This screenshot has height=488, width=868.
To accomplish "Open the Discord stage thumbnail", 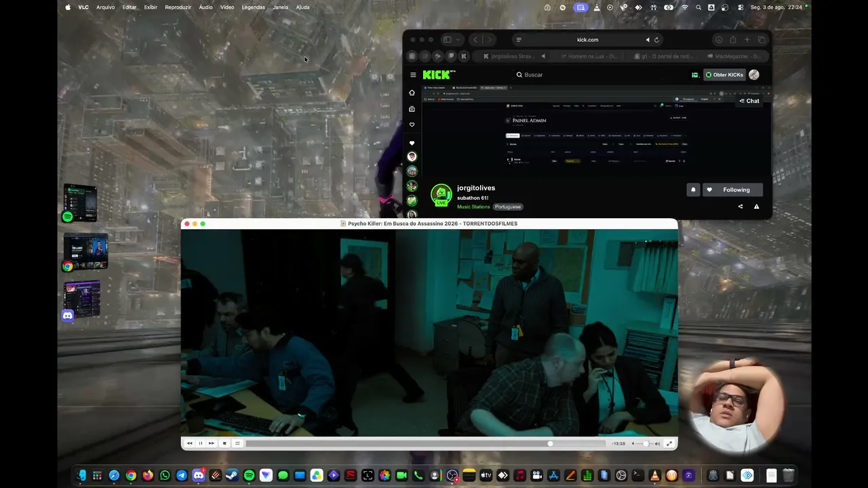I will click(81, 300).
